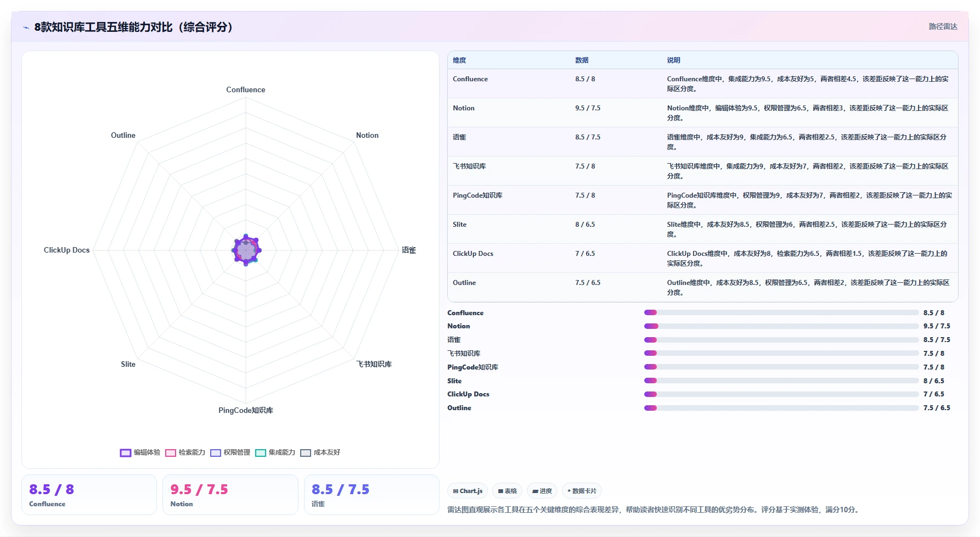Click the PingCode知识库 radar axis label

point(246,410)
